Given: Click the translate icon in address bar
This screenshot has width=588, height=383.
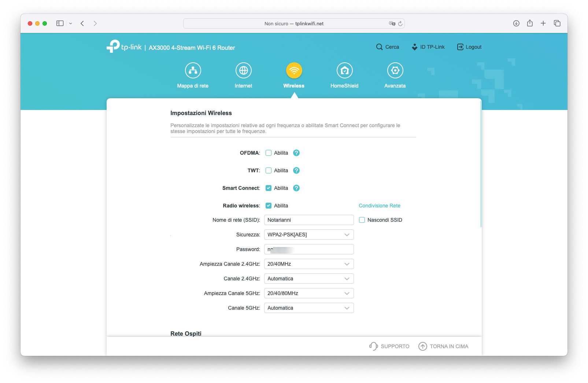Looking at the screenshot, I should 392,23.
